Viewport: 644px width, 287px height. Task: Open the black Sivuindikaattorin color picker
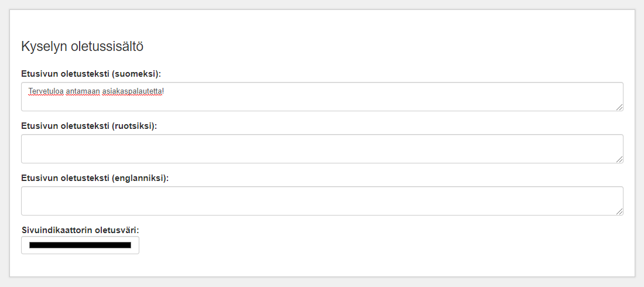click(x=80, y=245)
